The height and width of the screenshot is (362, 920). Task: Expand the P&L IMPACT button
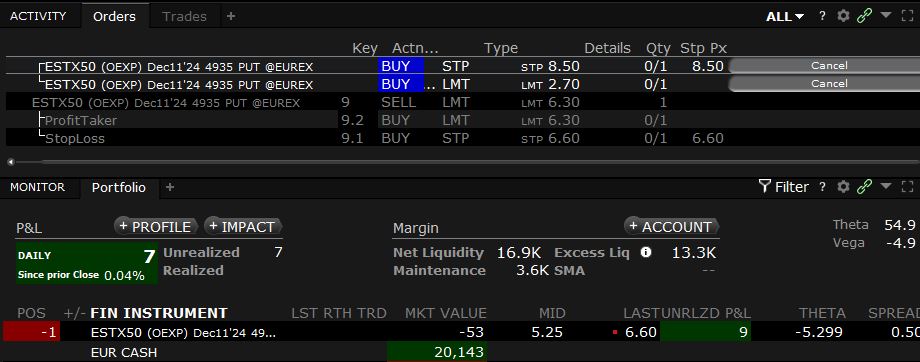click(243, 226)
